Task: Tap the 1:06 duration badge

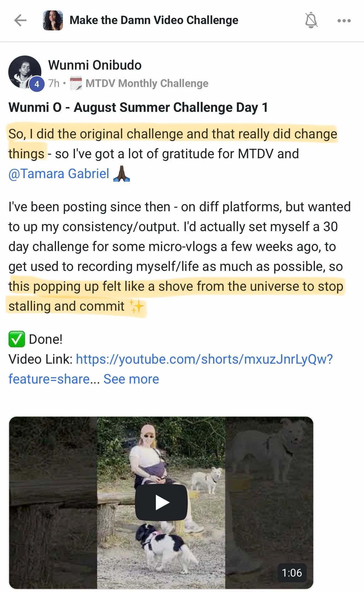Action: 292,573
